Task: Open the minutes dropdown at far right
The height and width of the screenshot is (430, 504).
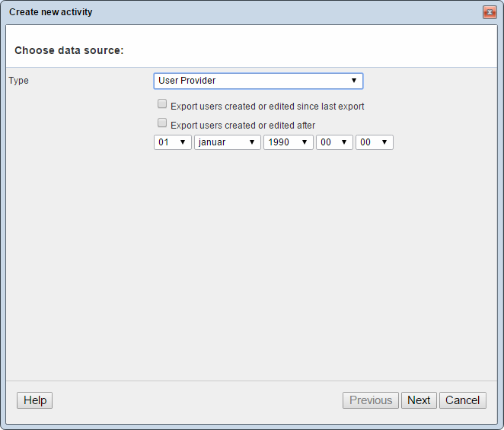Action: pos(374,142)
